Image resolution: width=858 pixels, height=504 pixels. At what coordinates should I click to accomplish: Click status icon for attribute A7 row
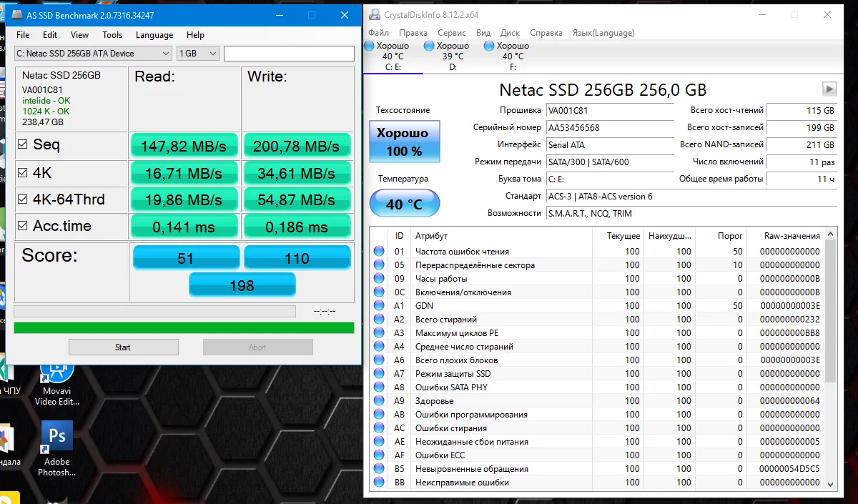[379, 373]
